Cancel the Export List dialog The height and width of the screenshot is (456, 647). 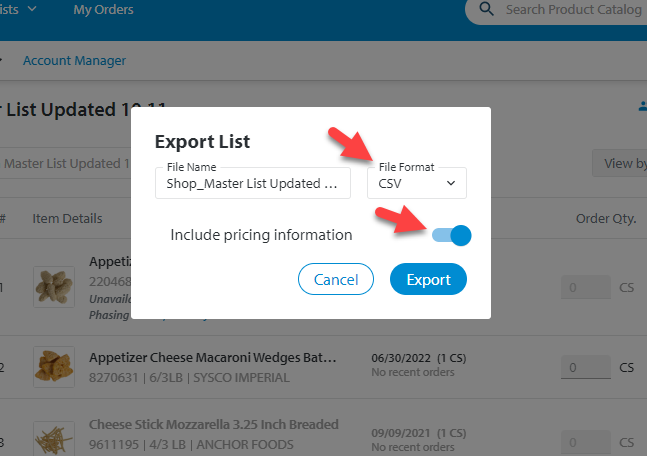[x=336, y=279]
